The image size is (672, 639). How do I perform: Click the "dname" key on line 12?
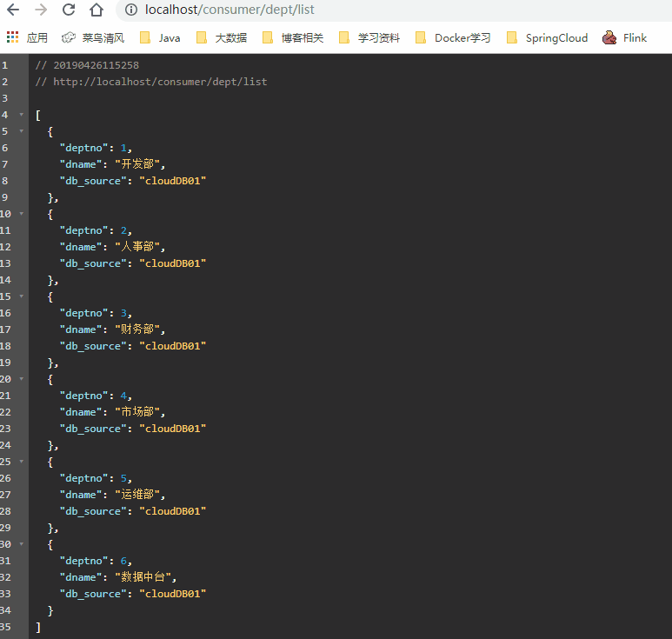(x=81, y=247)
